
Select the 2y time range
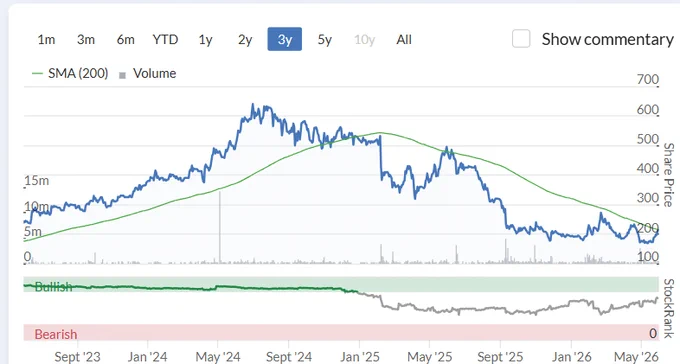point(245,39)
